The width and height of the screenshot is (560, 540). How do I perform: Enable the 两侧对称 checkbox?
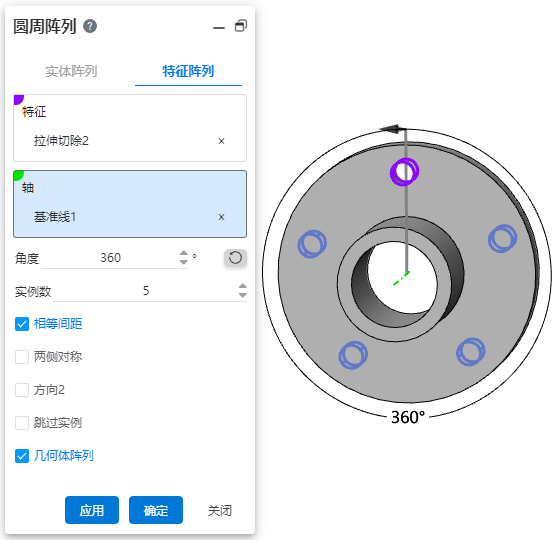[22, 357]
